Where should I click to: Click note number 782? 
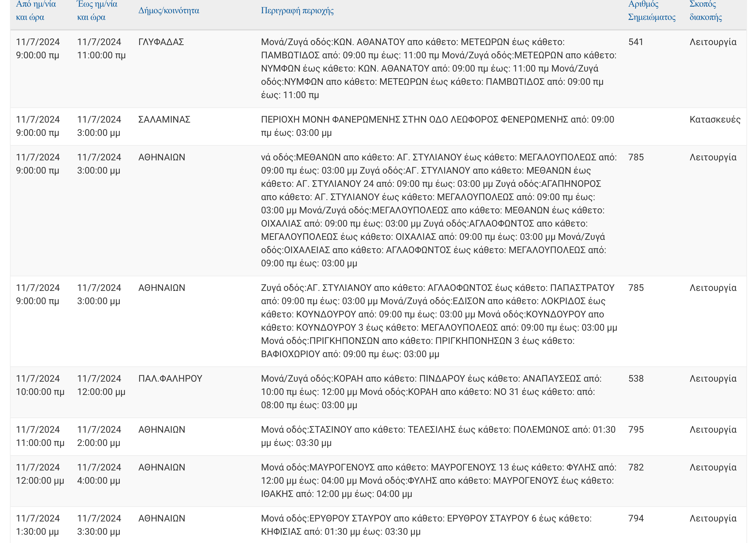tap(636, 467)
